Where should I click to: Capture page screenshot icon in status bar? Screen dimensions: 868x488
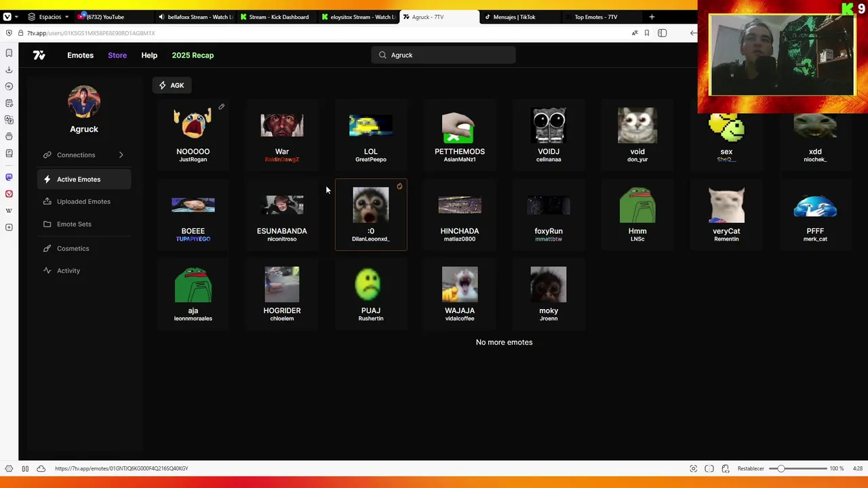coord(693,468)
